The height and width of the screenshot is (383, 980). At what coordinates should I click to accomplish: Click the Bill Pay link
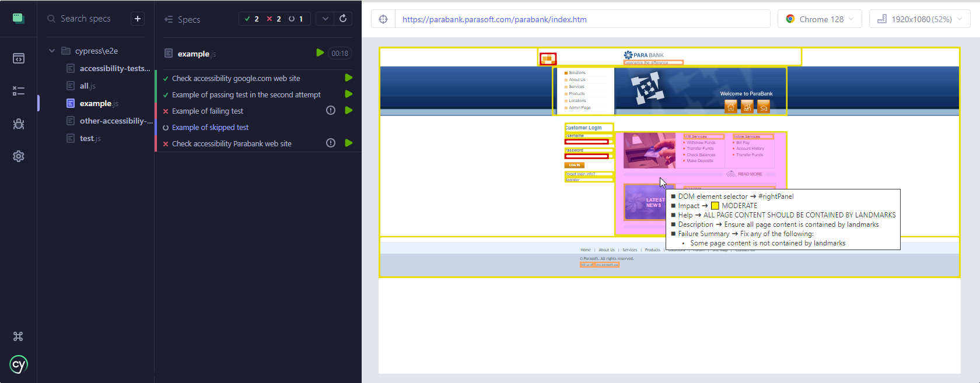pyautogui.click(x=743, y=142)
